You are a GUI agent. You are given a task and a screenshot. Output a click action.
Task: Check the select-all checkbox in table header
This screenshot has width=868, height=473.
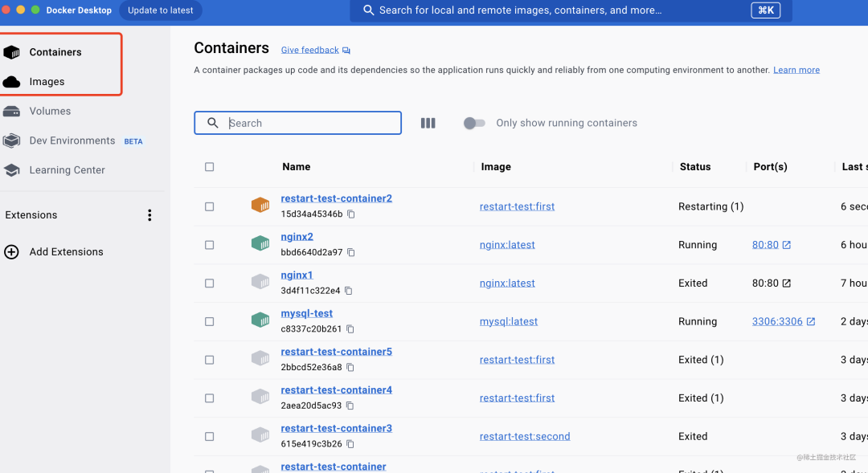pos(209,166)
